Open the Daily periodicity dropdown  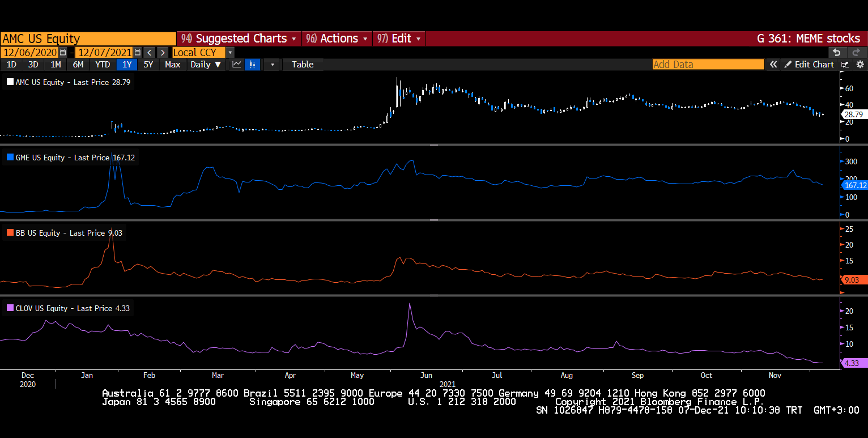(x=206, y=65)
